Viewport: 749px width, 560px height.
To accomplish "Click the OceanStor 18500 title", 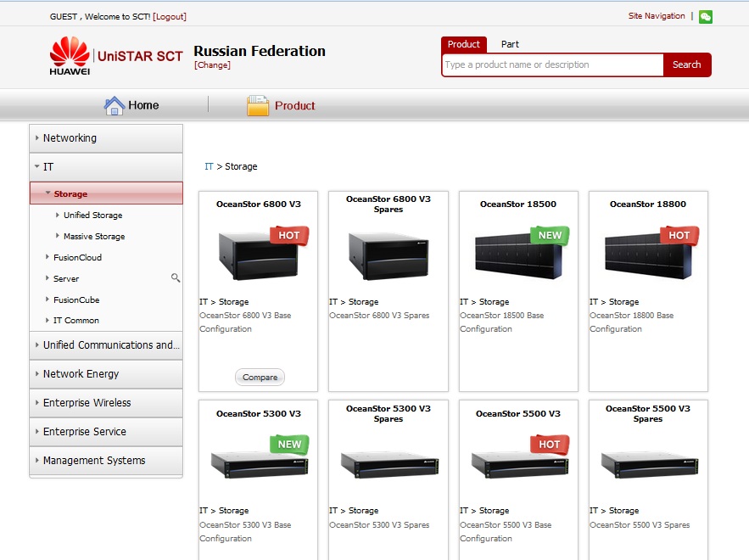I will coord(518,204).
